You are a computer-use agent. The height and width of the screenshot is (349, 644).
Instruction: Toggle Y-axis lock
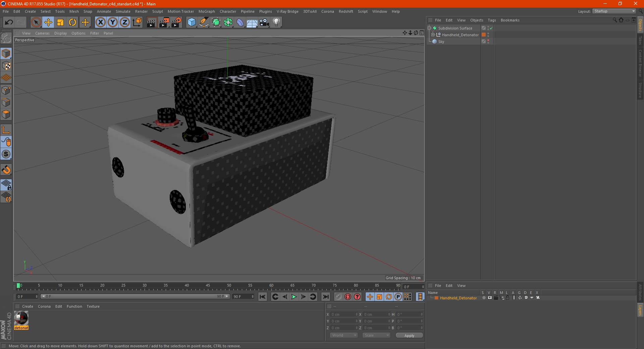click(x=113, y=22)
